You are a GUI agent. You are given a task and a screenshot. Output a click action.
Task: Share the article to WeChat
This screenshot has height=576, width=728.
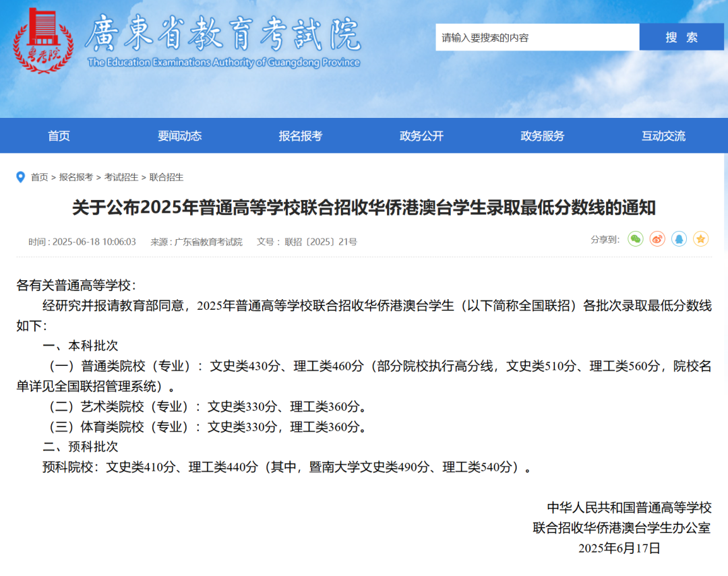click(635, 239)
